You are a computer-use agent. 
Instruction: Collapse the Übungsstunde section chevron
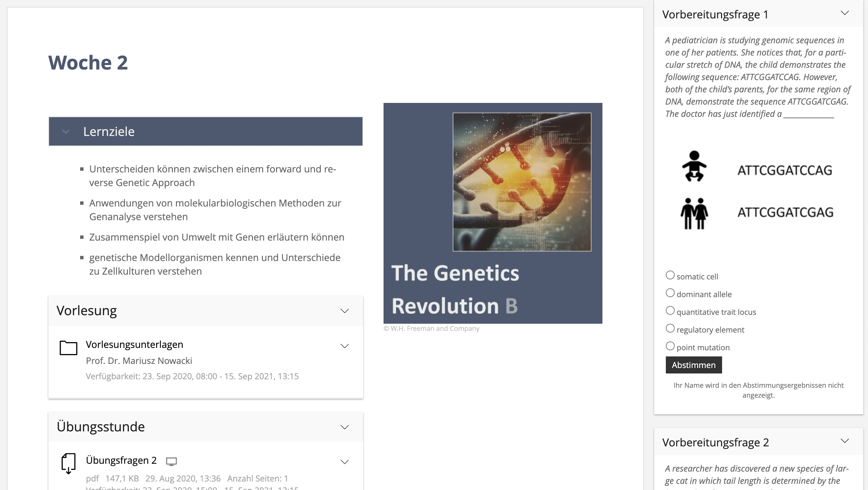click(x=345, y=427)
